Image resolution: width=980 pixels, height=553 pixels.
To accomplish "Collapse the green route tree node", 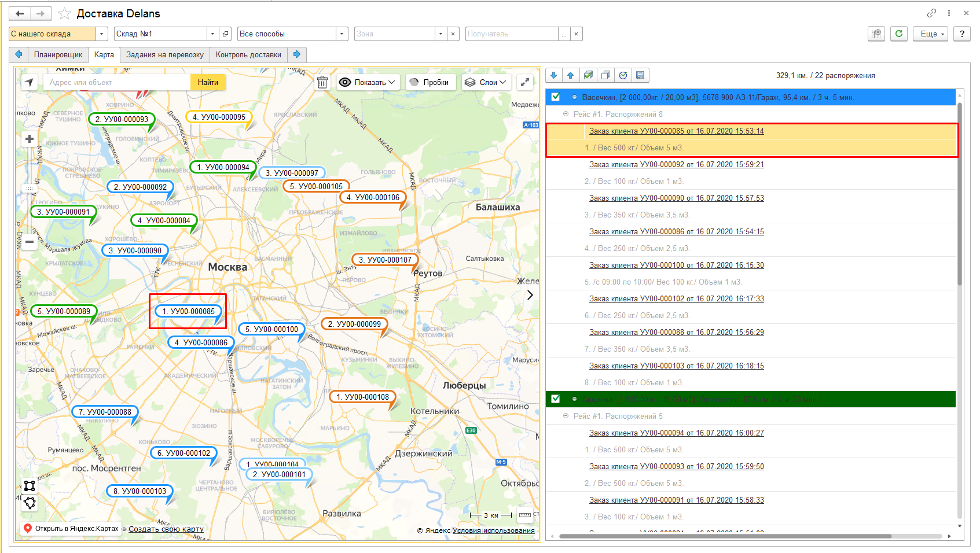I will tap(574, 399).
